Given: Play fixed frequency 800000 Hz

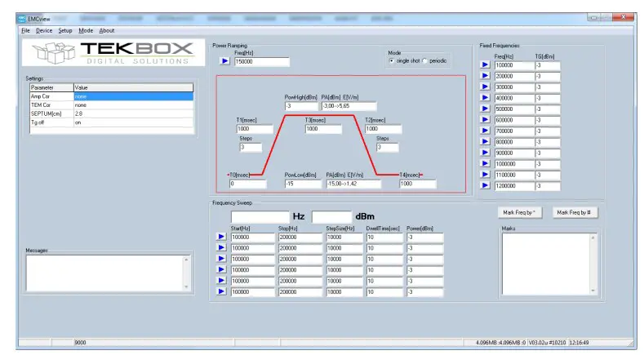Looking at the screenshot, I should 485,142.
